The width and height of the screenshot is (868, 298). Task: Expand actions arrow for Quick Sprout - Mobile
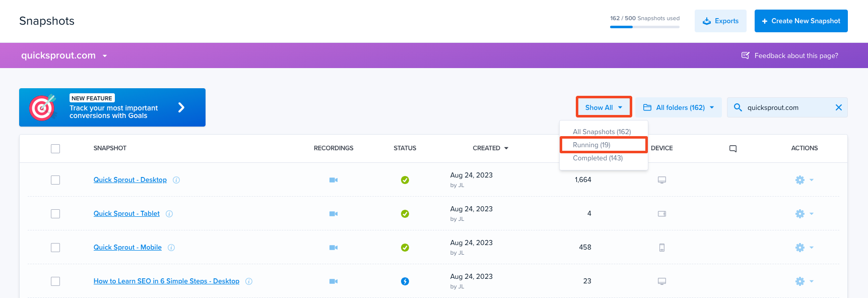(812, 248)
